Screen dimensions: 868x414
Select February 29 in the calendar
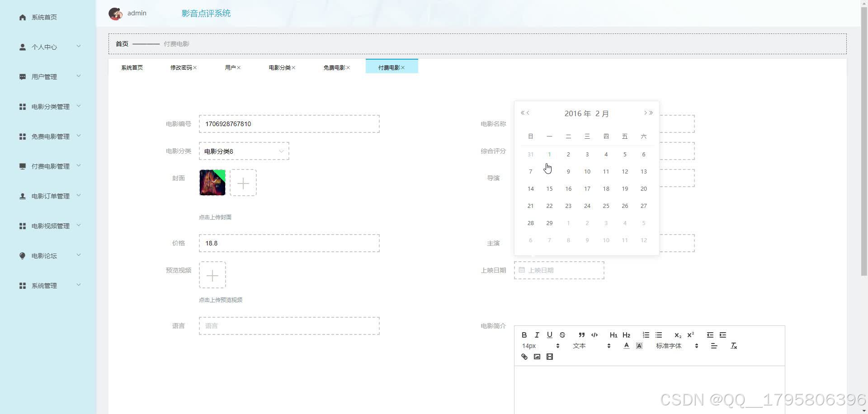click(x=549, y=223)
